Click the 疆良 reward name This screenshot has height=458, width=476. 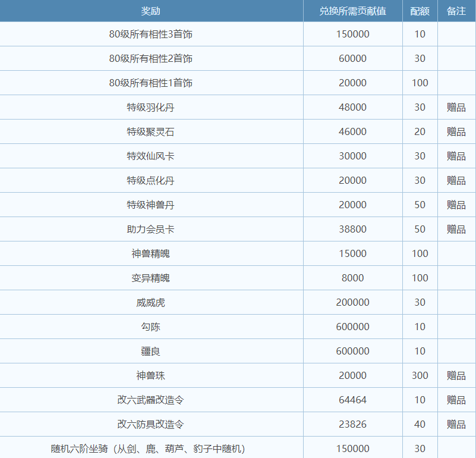click(x=150, y=352)
